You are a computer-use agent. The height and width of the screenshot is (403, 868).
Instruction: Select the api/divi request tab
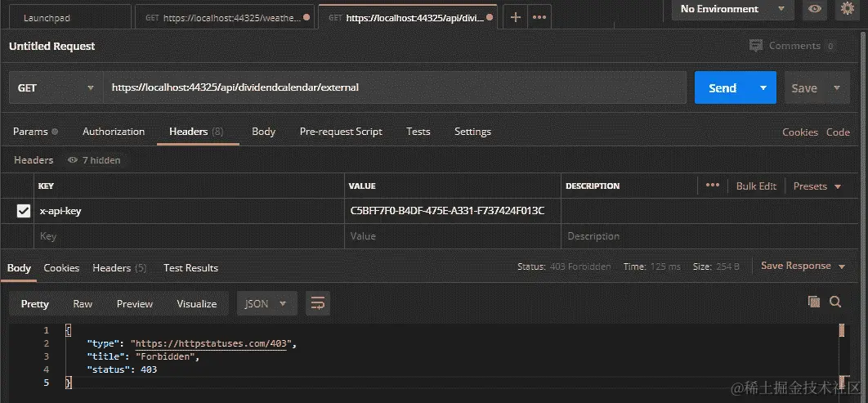408,17
